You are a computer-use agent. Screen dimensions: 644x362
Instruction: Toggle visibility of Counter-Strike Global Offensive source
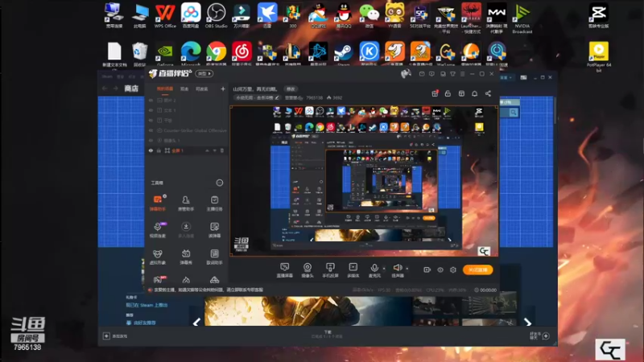click(x=151, y=130)
